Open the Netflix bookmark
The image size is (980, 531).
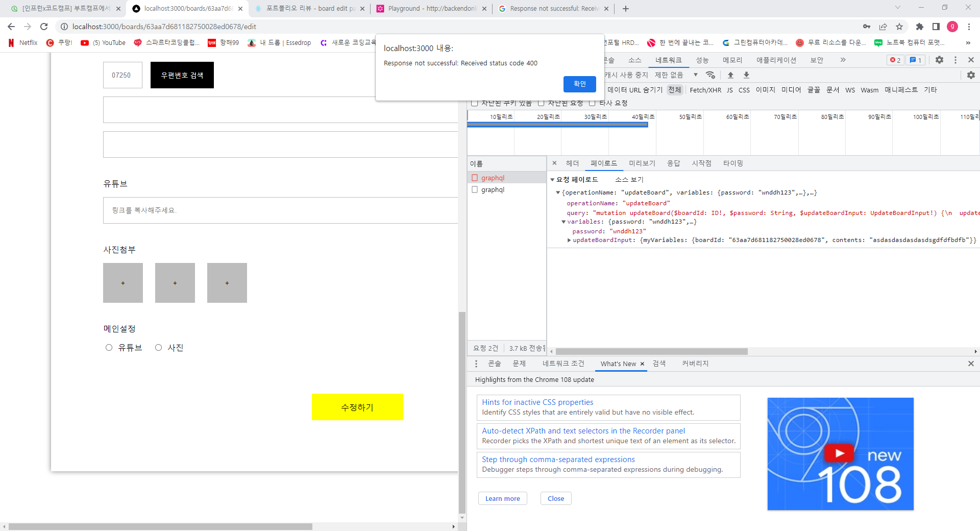click(23, 43)
